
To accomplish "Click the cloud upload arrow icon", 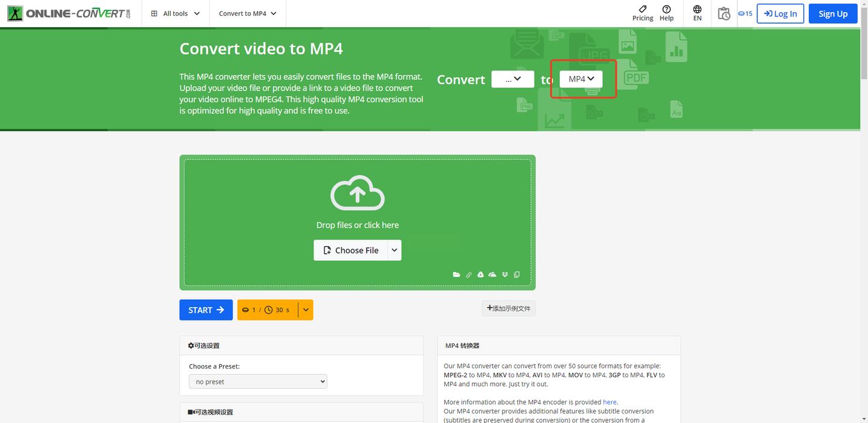I will pos(357,193).
